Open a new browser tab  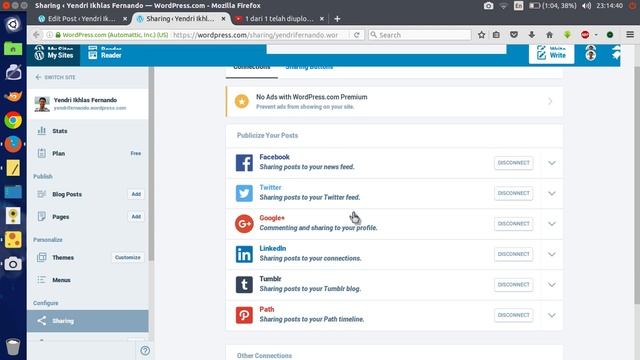337,19
